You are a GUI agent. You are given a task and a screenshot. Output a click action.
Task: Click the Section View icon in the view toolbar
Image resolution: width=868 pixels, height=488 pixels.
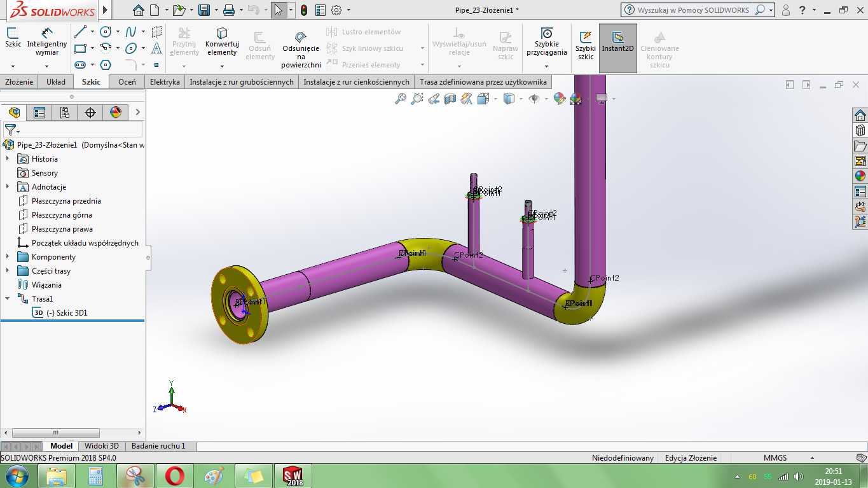point(450,99)
